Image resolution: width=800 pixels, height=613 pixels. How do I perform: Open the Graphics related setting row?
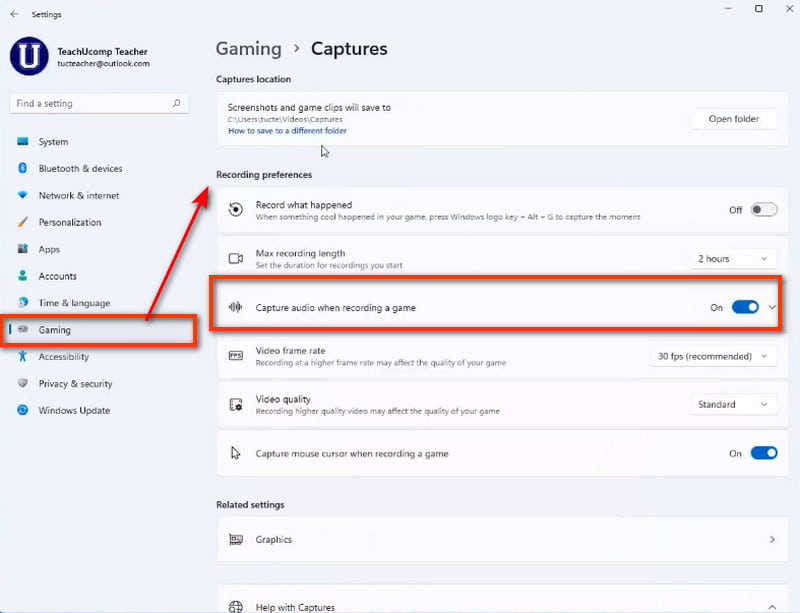[x=503, y=540]
